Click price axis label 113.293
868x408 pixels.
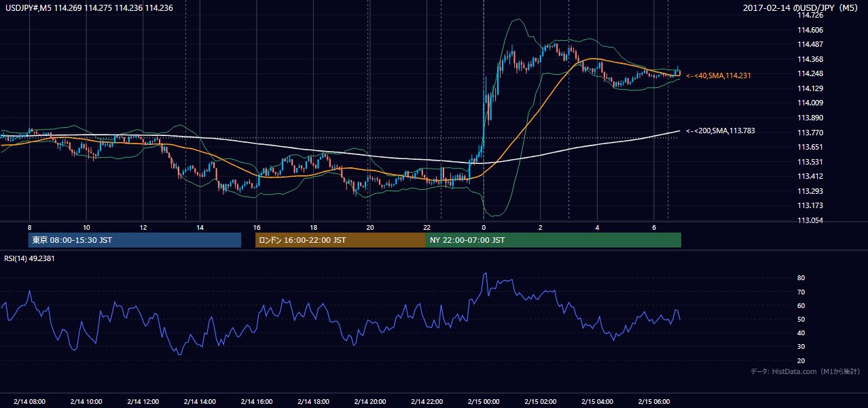coord(810,191)
